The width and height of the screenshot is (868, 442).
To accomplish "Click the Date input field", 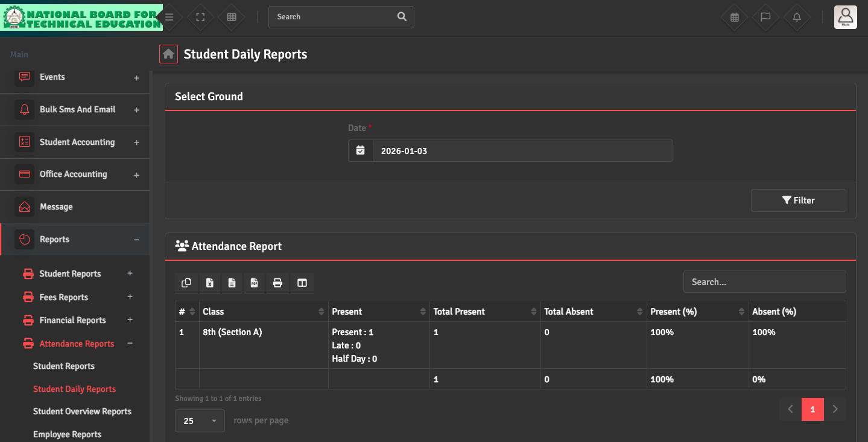I will point(522,151).
